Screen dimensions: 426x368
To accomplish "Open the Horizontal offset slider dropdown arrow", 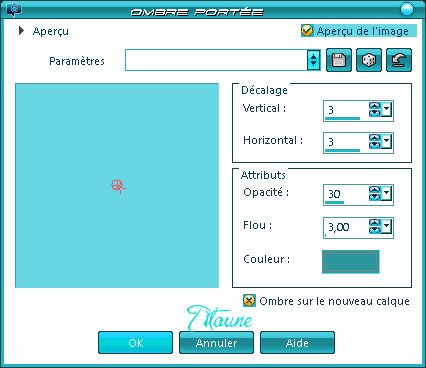I will click(386, 141).
